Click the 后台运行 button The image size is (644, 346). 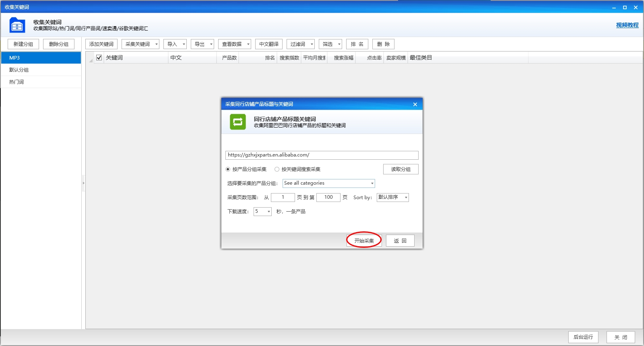point(583,337)
